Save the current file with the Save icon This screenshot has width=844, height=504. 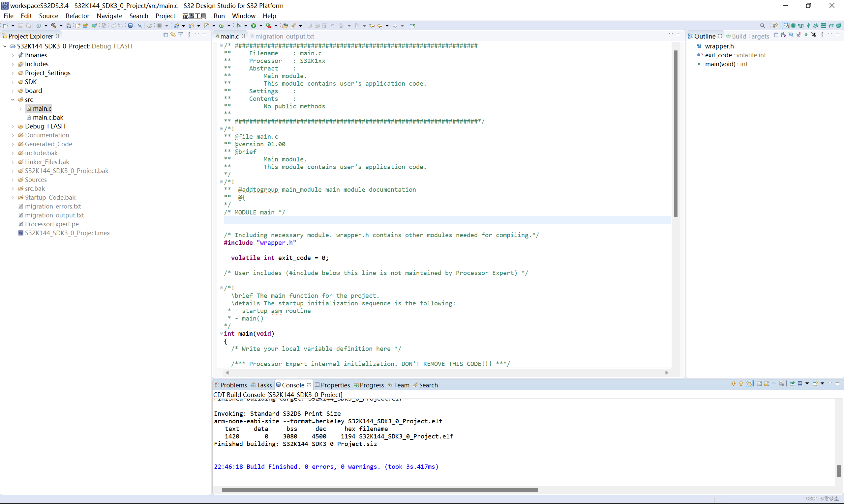(21, 25)
